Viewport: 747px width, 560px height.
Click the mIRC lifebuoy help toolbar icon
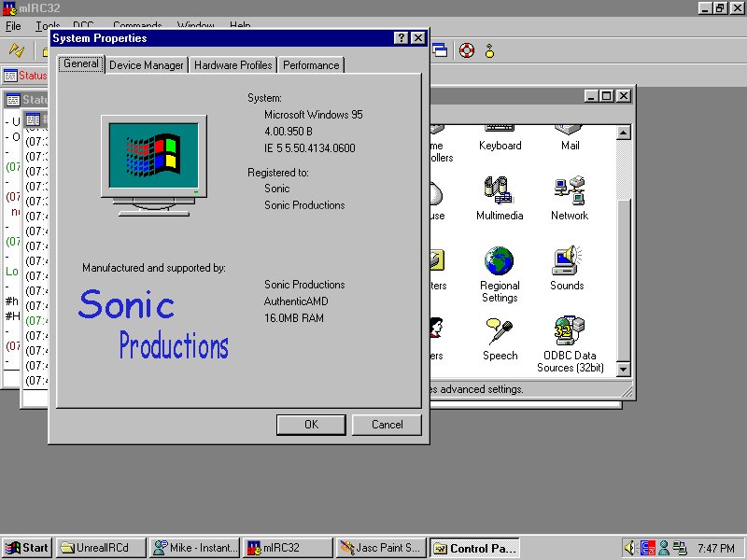coord(467,50)
